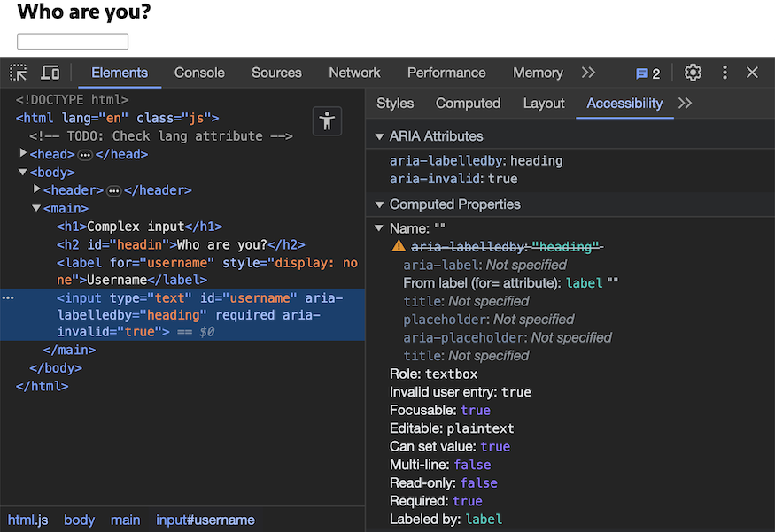
Task: Open DevTools settings gear
Action: (694, 73)
